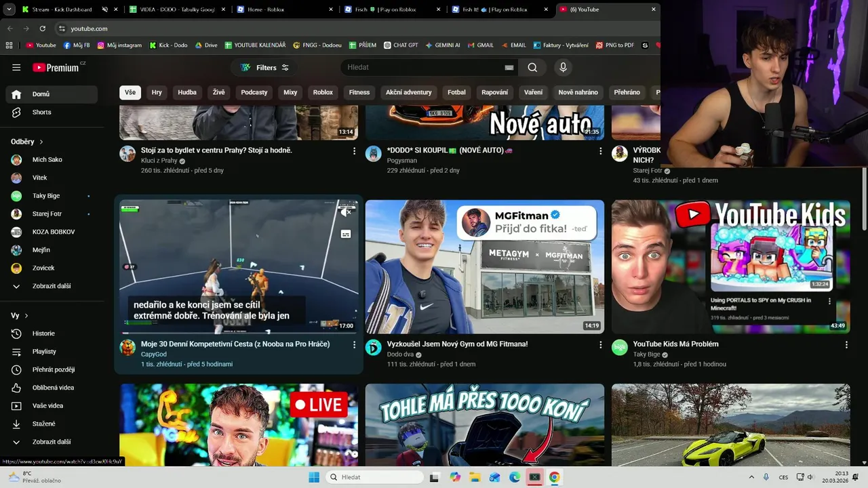Open Vitek subscription channel
868x488 pixels.
(x=52, y=178)
